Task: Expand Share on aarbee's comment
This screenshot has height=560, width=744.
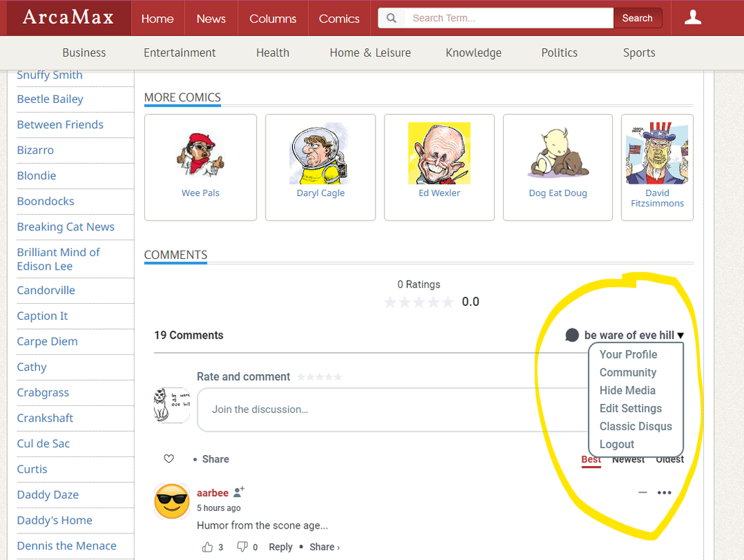Action: coord(324,547)
